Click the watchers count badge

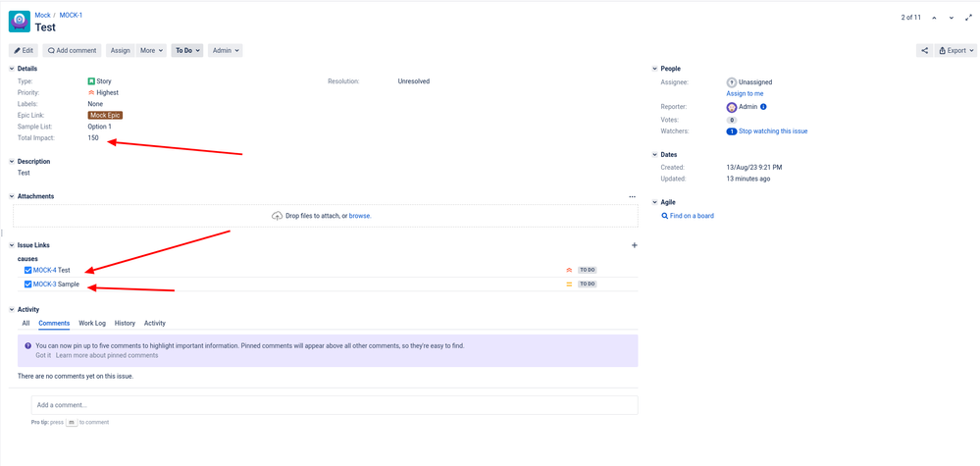pyautogui.click(x=731, y=131)
